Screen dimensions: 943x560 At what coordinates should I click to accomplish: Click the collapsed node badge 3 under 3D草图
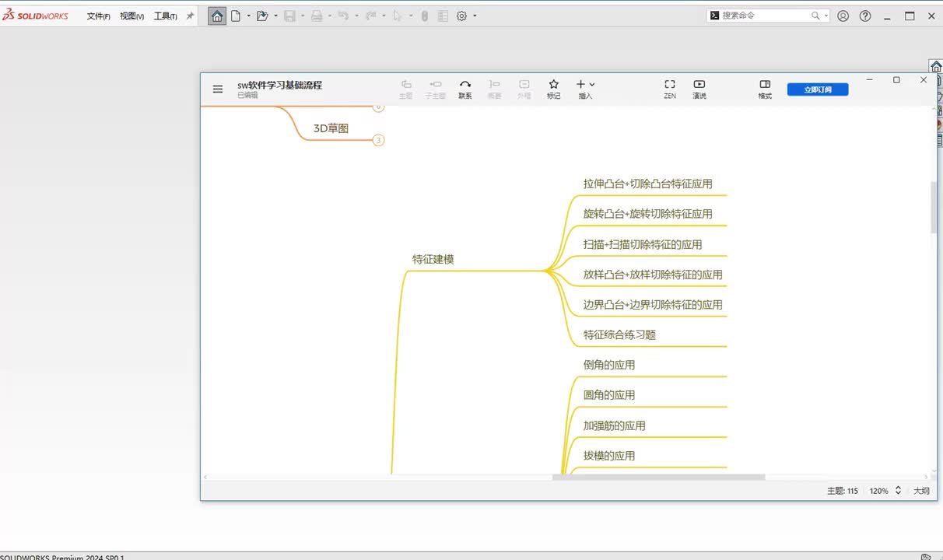click(378, 140)
